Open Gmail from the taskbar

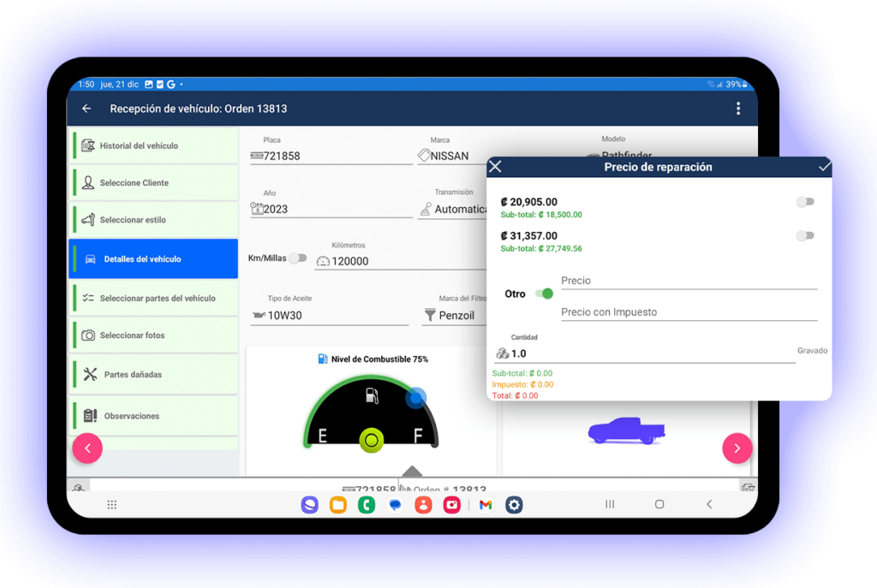click(484, 505)
